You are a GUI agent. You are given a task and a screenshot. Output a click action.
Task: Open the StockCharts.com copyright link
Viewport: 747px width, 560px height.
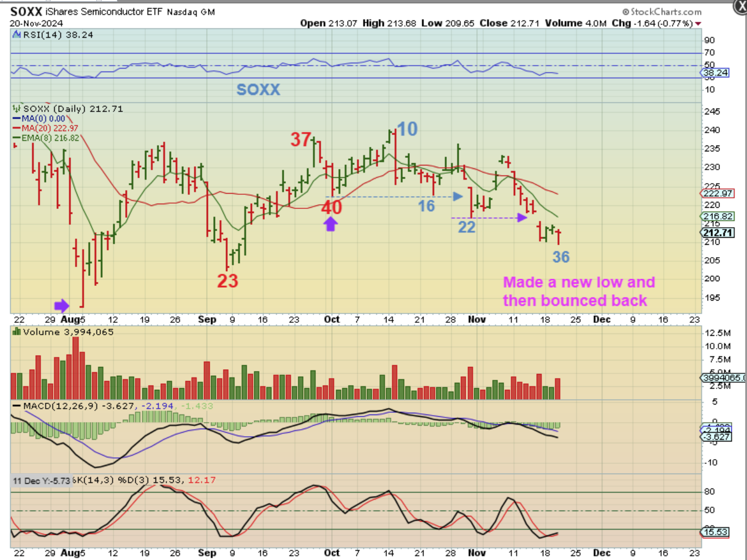[662, 12]
